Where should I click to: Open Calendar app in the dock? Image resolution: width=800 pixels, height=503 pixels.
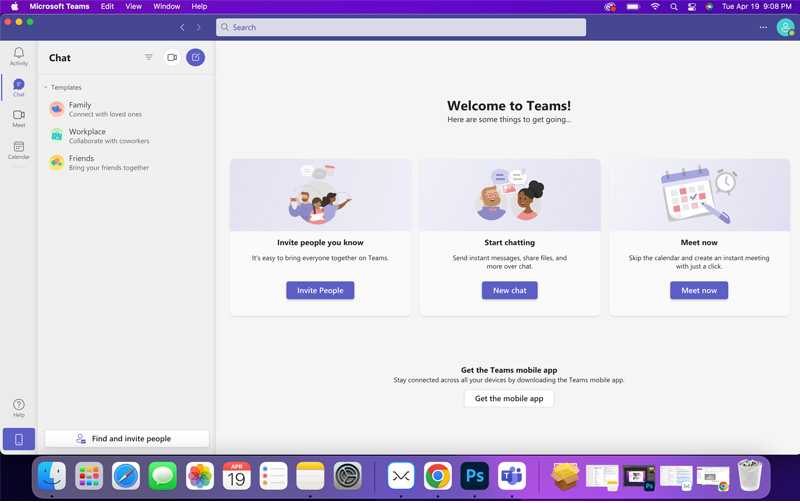click(x=237, y=476)
